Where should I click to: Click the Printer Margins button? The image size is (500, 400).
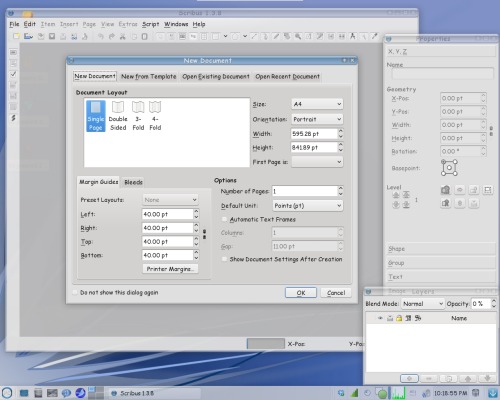click(x=170, y=269)
